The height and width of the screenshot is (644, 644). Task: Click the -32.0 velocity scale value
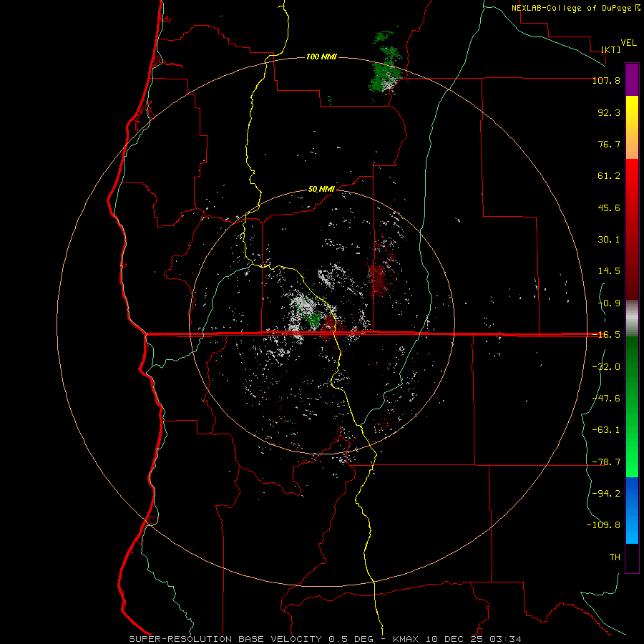(x=606, y=367)
